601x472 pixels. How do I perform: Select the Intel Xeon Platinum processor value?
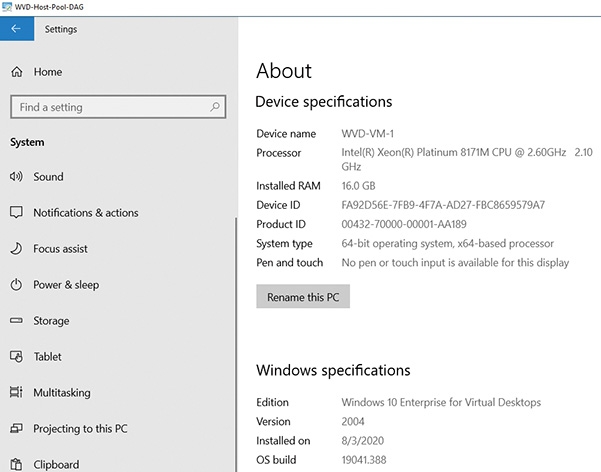pyautogui.click(x=467, y=159)
